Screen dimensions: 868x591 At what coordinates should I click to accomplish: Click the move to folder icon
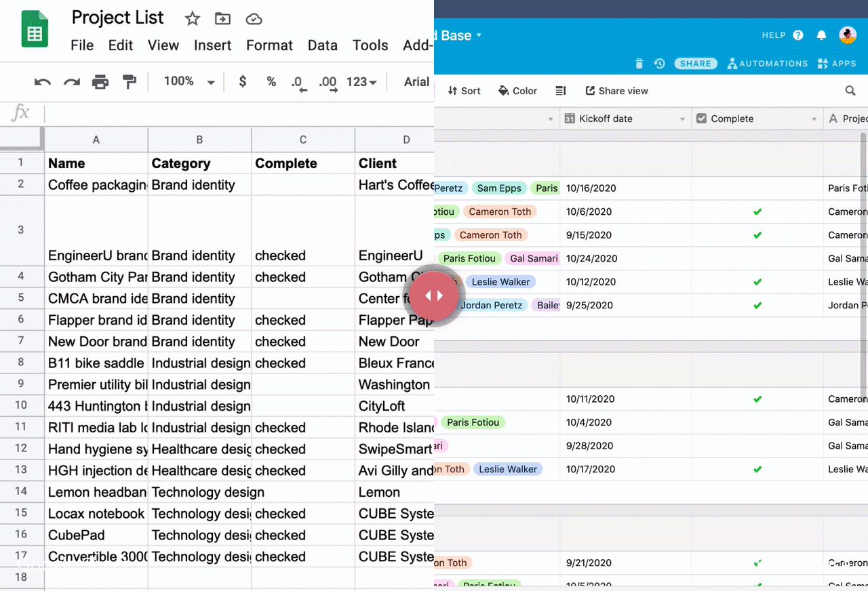(222, 18)
